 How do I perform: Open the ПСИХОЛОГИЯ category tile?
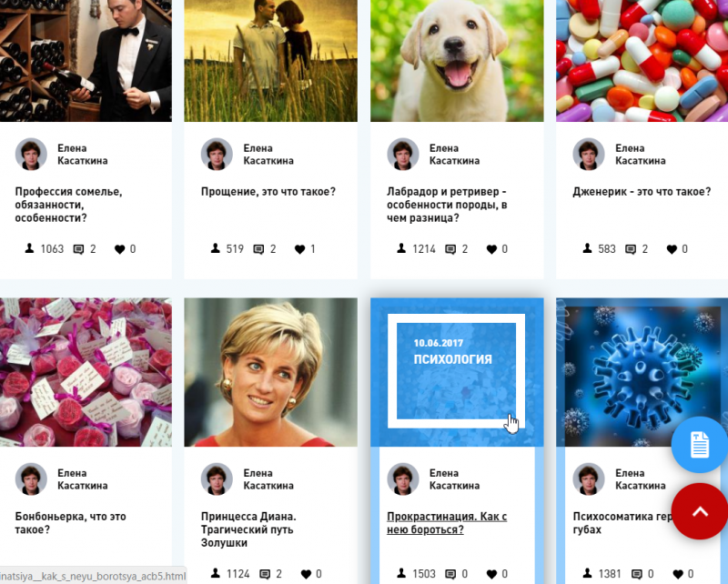point(457,372)
